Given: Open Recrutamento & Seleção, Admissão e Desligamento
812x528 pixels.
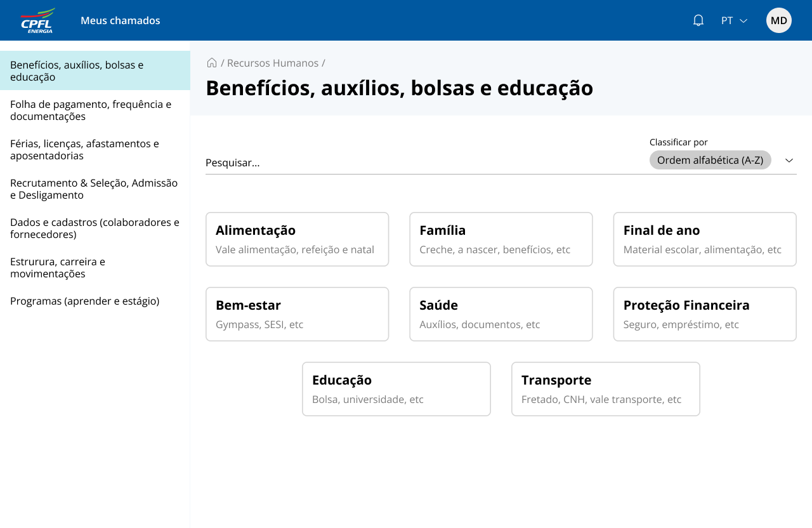Looking at the screenshot, I should (x=95, y=188).
